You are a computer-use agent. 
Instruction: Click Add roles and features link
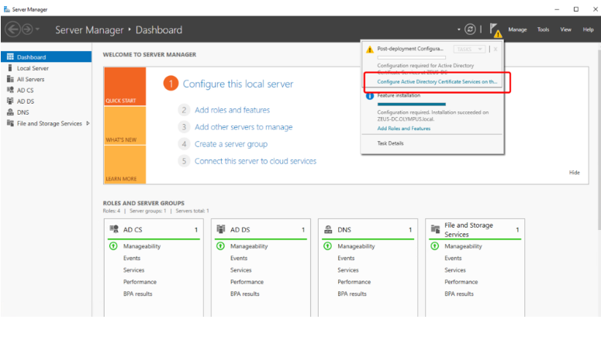(x=232, y=110)
